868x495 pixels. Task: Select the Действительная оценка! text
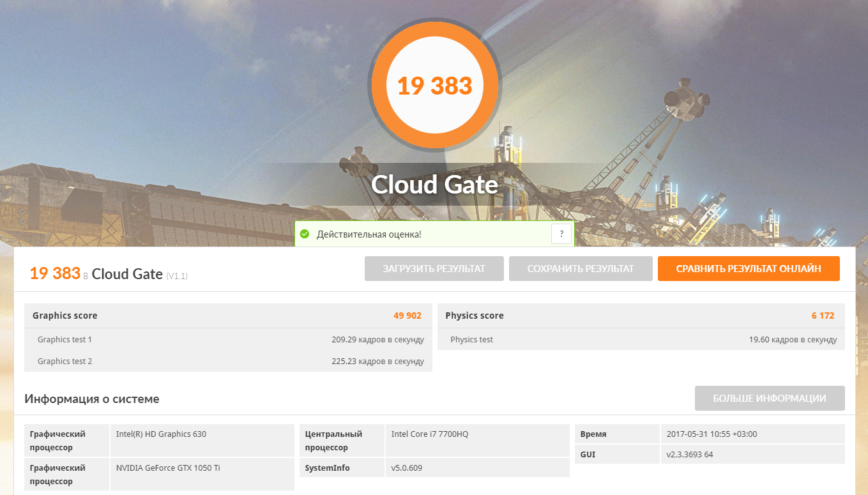[369, 234]
